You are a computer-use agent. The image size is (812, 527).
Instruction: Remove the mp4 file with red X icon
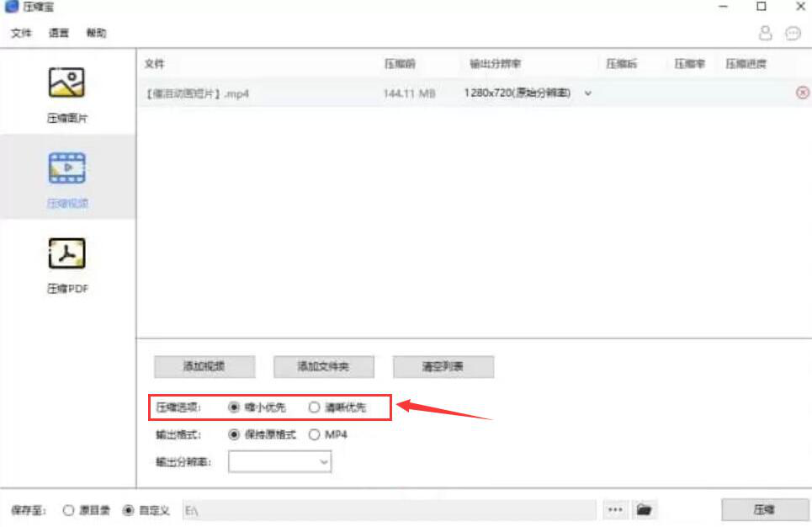[802, 93]
